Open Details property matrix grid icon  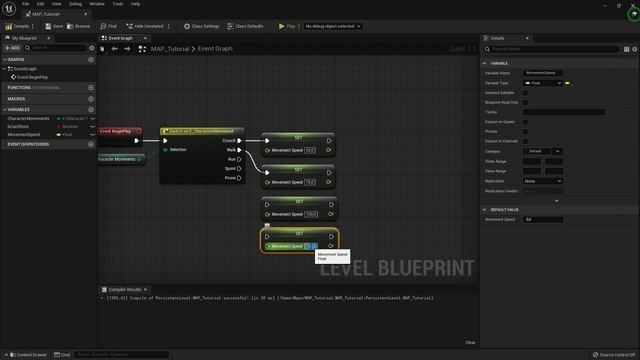(x=627, y=49)
